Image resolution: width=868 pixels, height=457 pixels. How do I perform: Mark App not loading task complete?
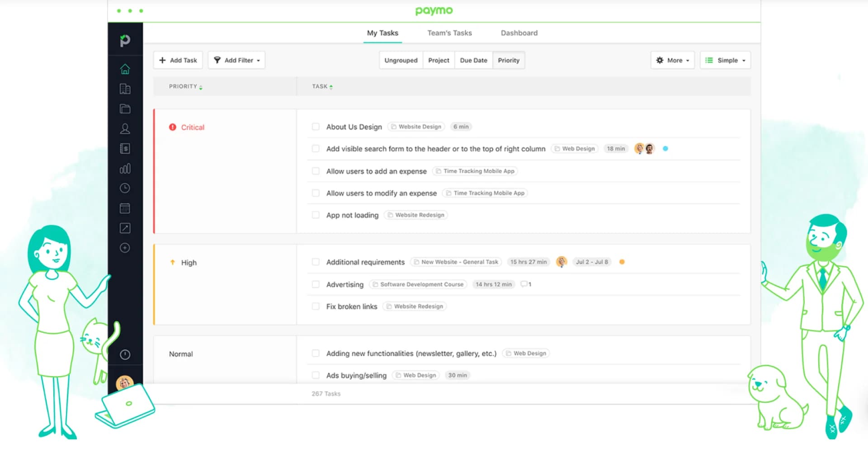(316, 215)
